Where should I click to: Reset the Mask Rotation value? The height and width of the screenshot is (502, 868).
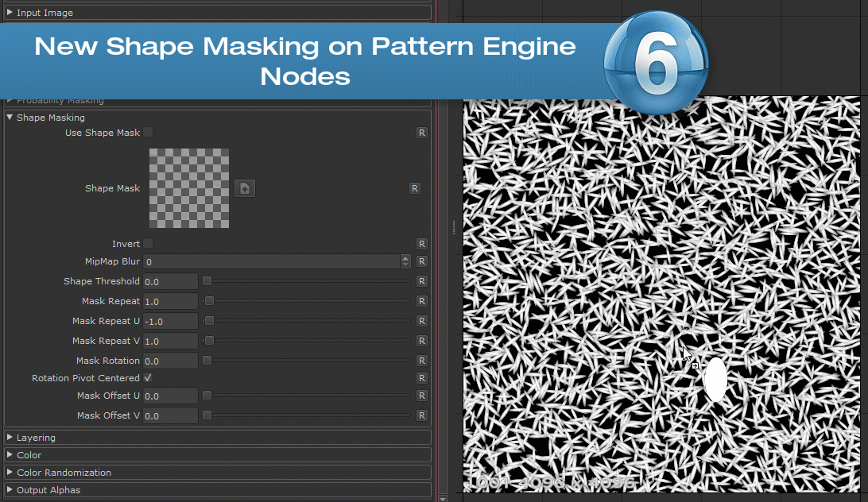point(422,361)
